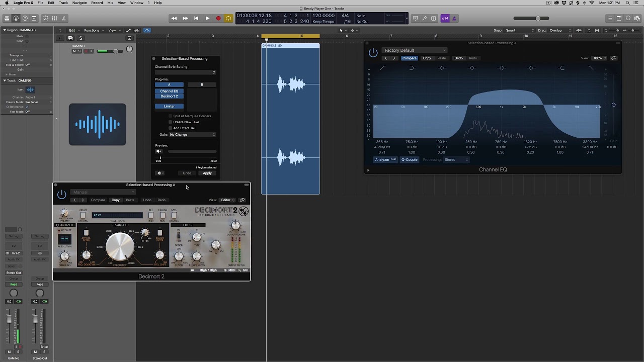Solo the GAMING track
Viewport: 644px width, 362px height.
tap(79, 51)
